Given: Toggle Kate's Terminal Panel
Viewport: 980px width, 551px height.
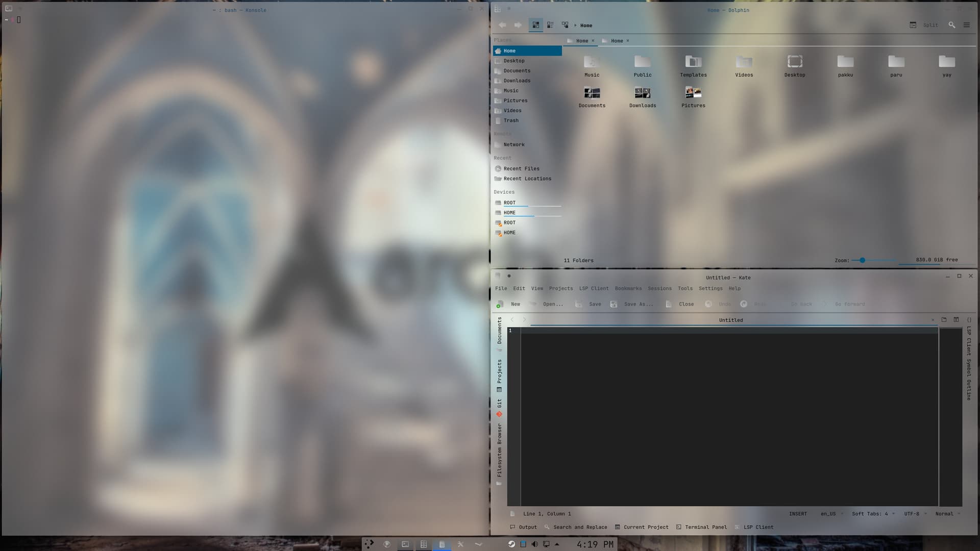Looking at the screenshot, I should [701, 527].
